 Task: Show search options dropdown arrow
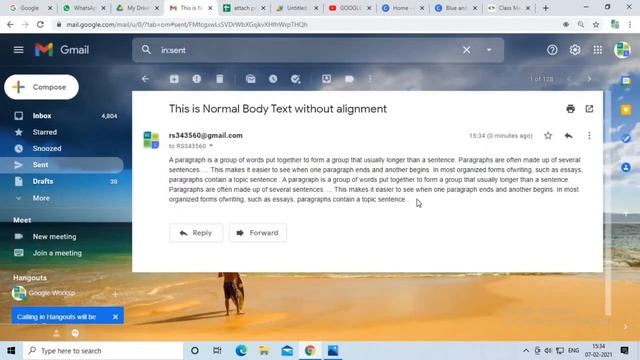coord(489,50)
